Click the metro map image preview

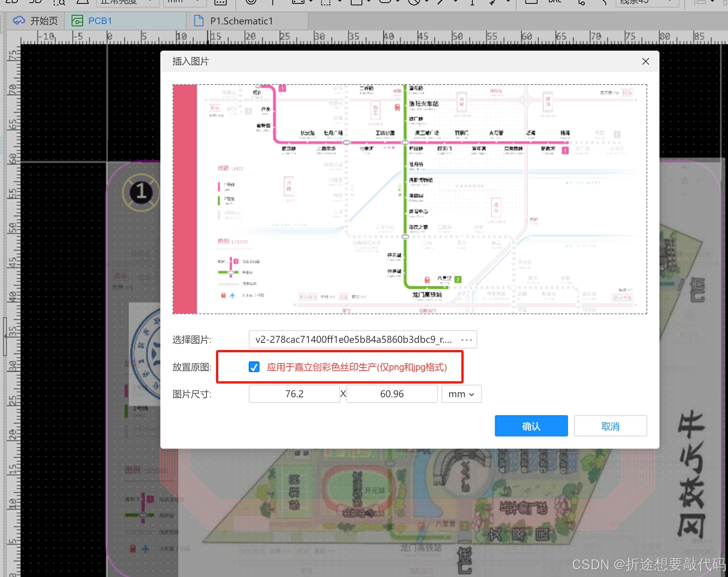[x=410, y=199]
